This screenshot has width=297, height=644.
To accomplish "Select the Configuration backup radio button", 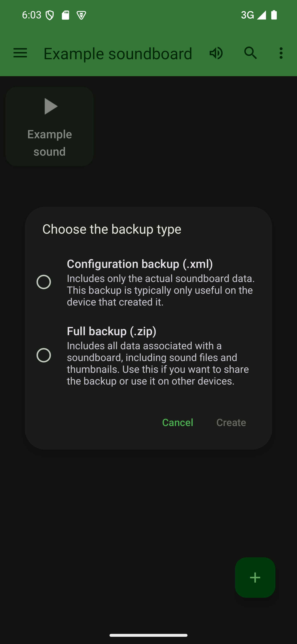I will [x=44, y=282].
